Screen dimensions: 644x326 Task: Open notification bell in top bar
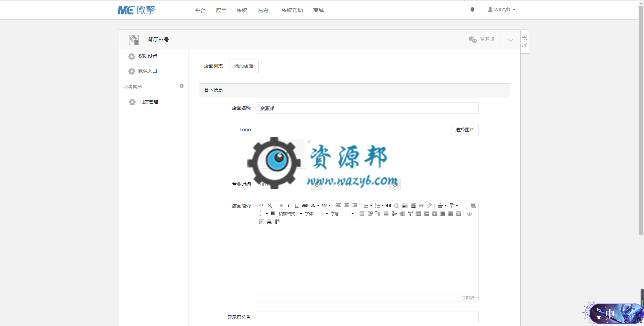point(472,9)
